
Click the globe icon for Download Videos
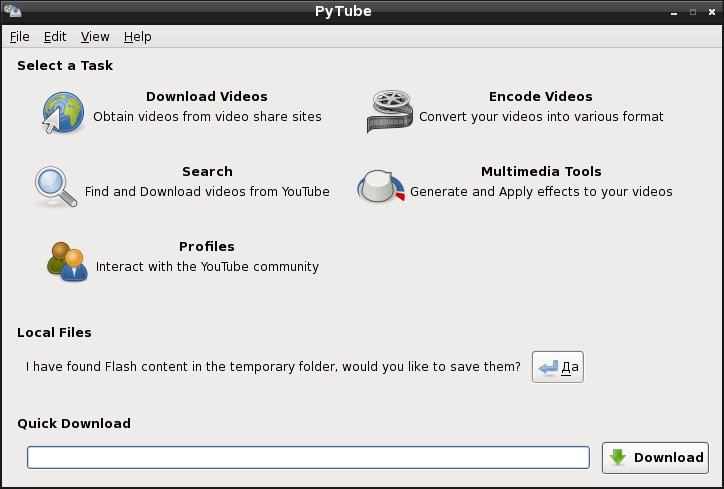[63, 112]
